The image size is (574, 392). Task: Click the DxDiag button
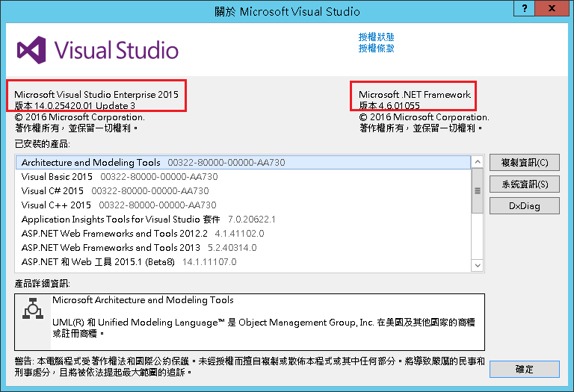coord(524,206)
